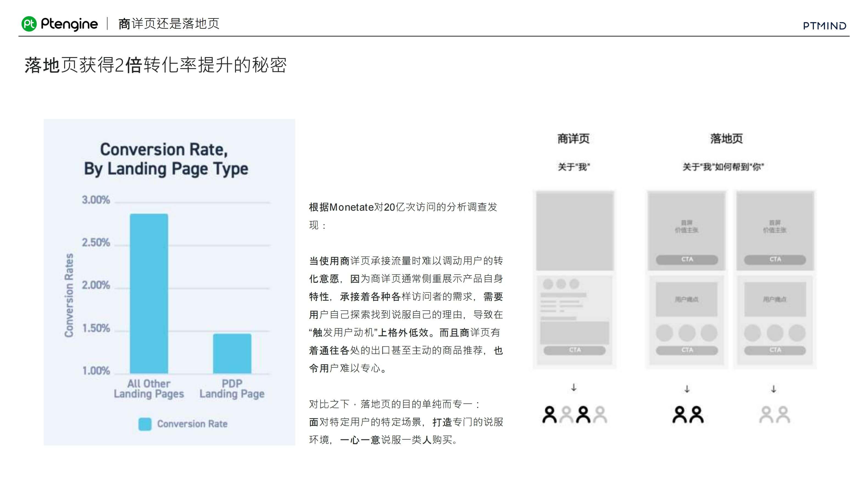This screenshot has width=868, height=488.
Task: Click the paragraph line starting 当使用商详页承接流量
Action: (406, 261)
